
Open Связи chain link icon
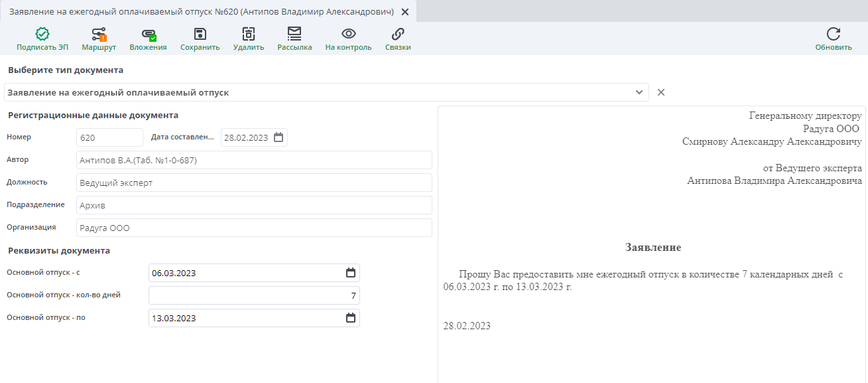pyautogui.click(x=398, y=34)
